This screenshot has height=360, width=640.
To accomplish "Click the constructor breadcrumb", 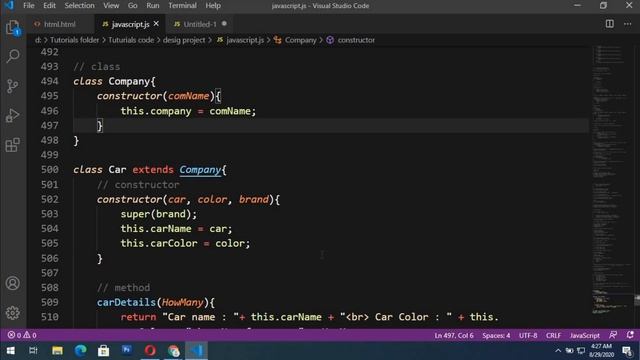I will coord(351,40).
